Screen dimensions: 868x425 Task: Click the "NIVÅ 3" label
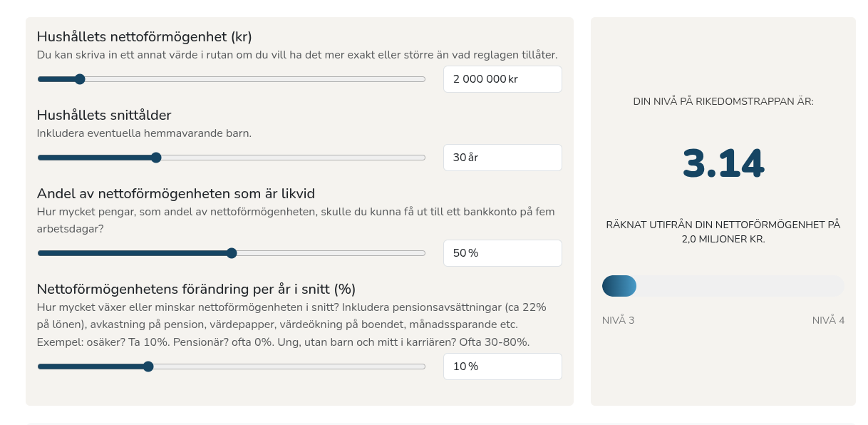click(x=618, y=320)
